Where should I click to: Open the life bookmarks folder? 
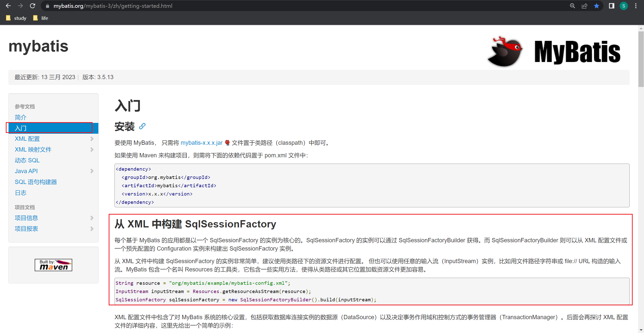[41, 18]
